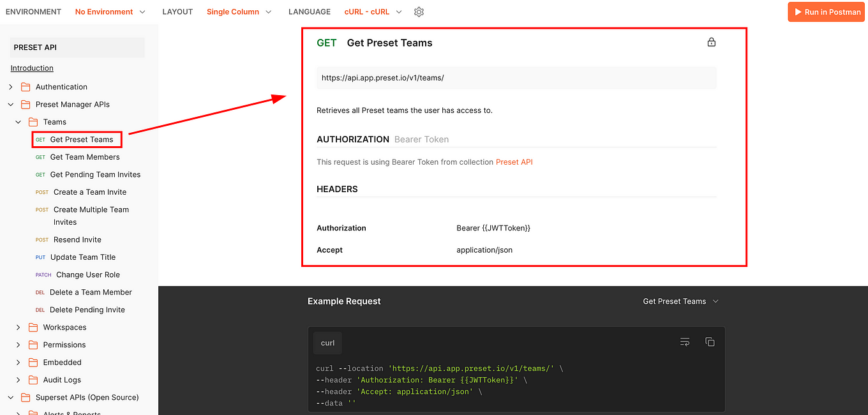
Task: Open the documentation settings gear icon
Action: (419, 12)
